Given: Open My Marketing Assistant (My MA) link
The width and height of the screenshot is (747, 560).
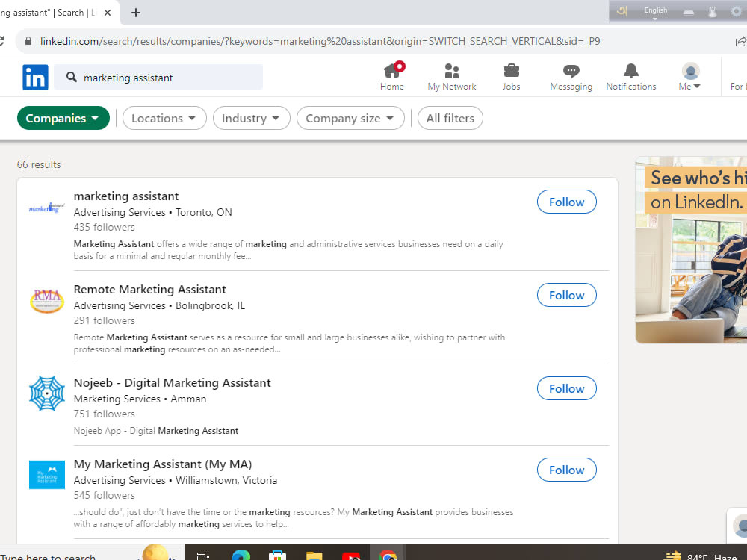Looking at the screenshot, I should [x=162, y=464].
